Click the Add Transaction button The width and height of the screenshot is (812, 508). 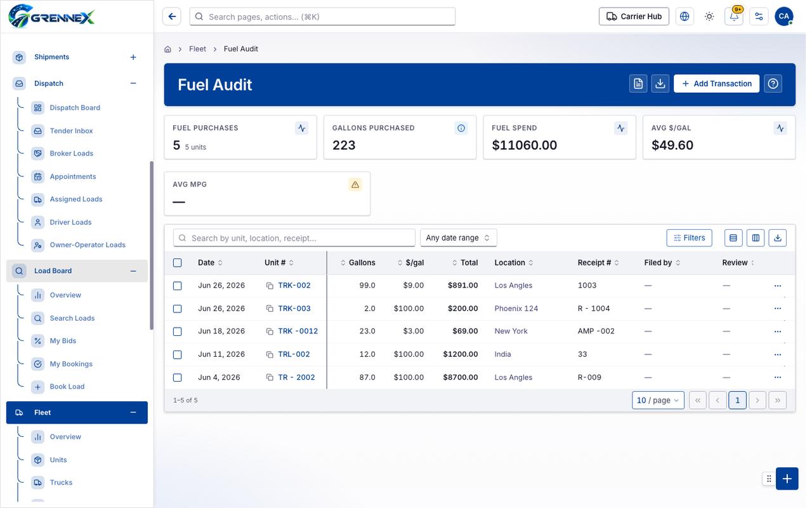717,84
